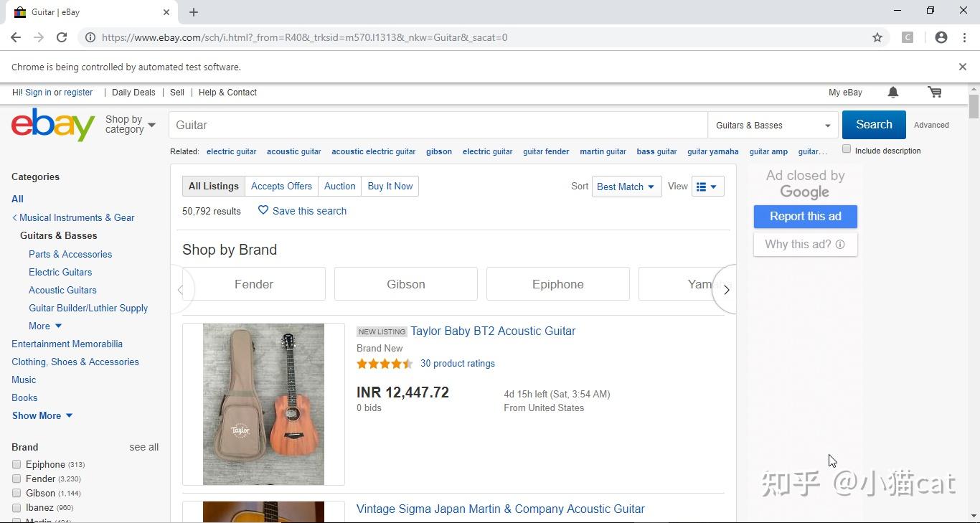This screenshot has height=523, width=980.
Task: Enable the Fender brand filter checkbox
Action: (17, 479)
